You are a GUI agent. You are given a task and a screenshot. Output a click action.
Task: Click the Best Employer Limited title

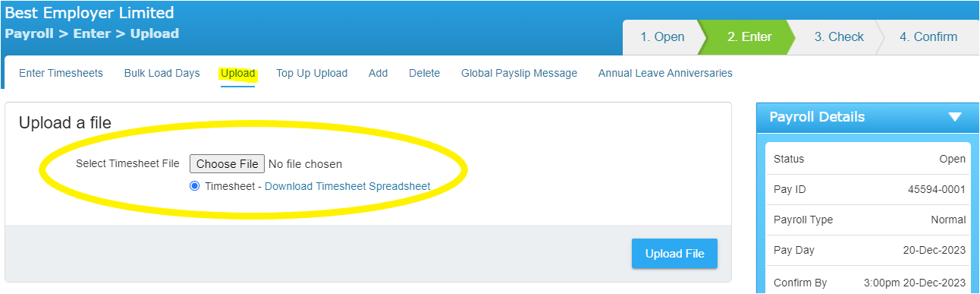[x=90, y=12]
